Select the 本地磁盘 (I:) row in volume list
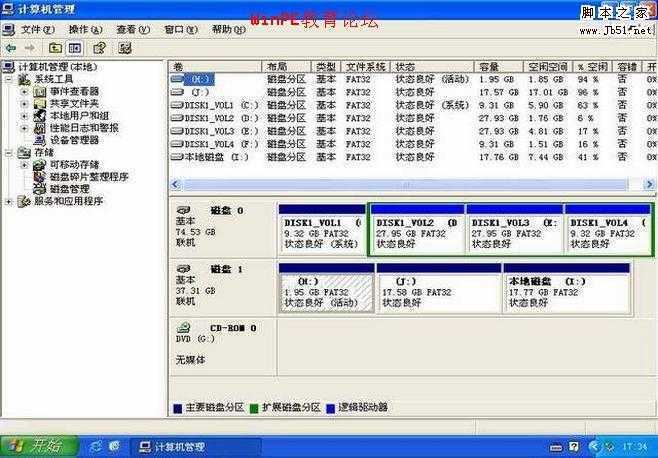 [x=413, y=157]
